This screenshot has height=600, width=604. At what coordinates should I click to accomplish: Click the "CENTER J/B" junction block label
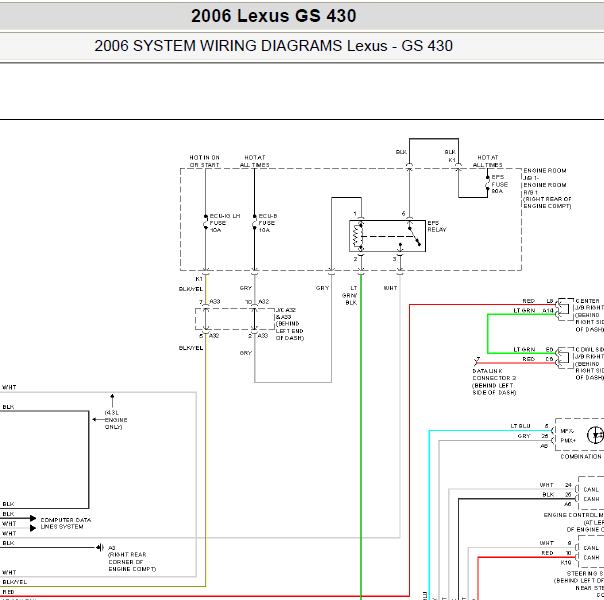click(x=589, y=304)
